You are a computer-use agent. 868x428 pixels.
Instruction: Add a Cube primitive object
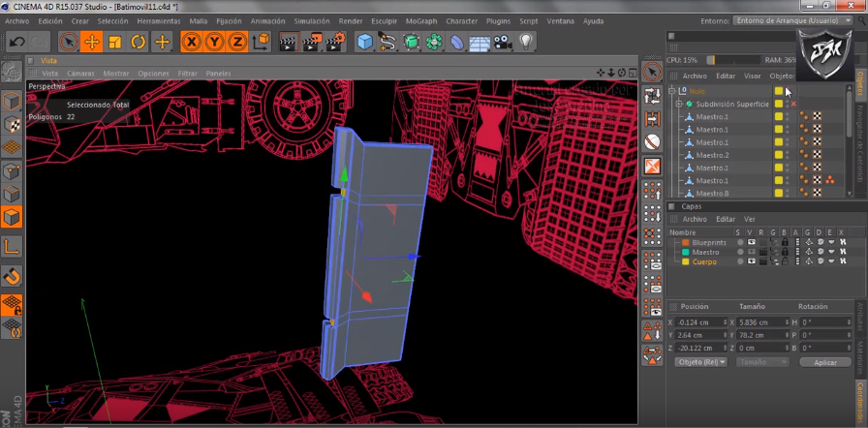pyautogui.click(x=365, y=42)
